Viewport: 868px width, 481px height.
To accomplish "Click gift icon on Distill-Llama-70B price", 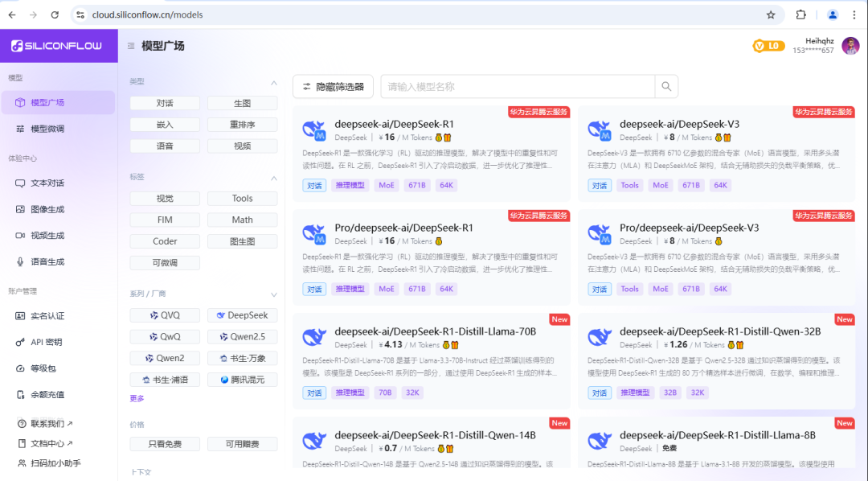I will pyautogui.click(x=454, y=345).
